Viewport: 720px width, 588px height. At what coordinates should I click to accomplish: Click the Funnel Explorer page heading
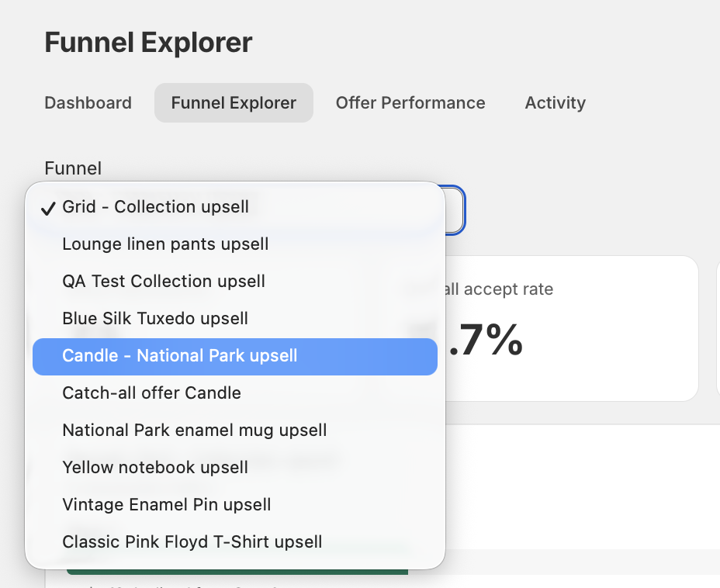coord(148,43)
